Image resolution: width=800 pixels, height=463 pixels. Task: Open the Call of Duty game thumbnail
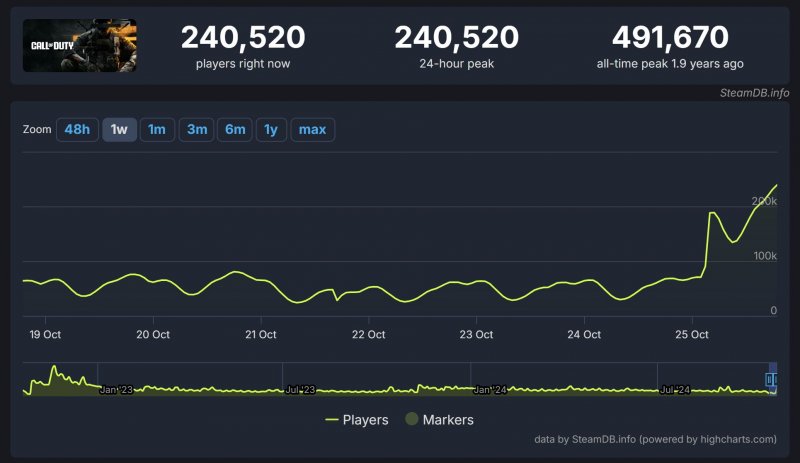coord(80,45)
